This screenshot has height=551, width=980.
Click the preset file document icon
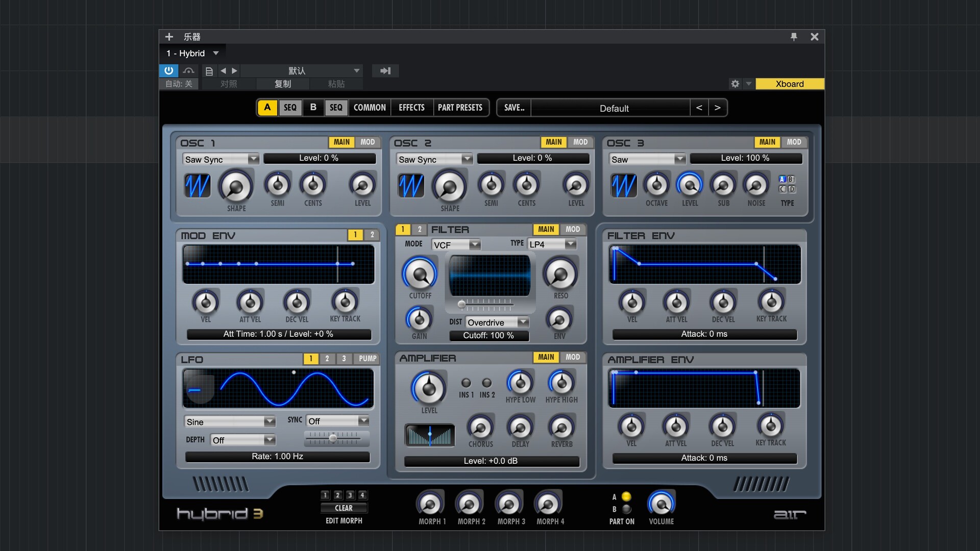209,71
